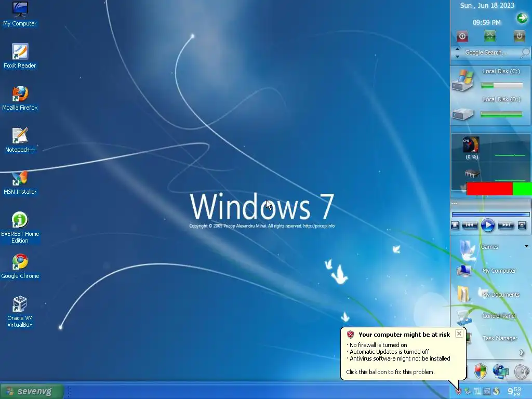Screen dimensions: 532x399
Task: Click the Safely Remove Hardware tray icon
Action: [x=468, y=392]
